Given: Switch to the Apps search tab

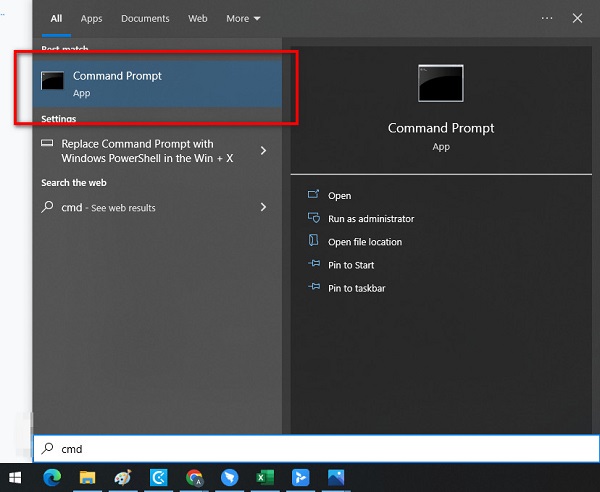Looking at the screenshot, I should (91, 18).
